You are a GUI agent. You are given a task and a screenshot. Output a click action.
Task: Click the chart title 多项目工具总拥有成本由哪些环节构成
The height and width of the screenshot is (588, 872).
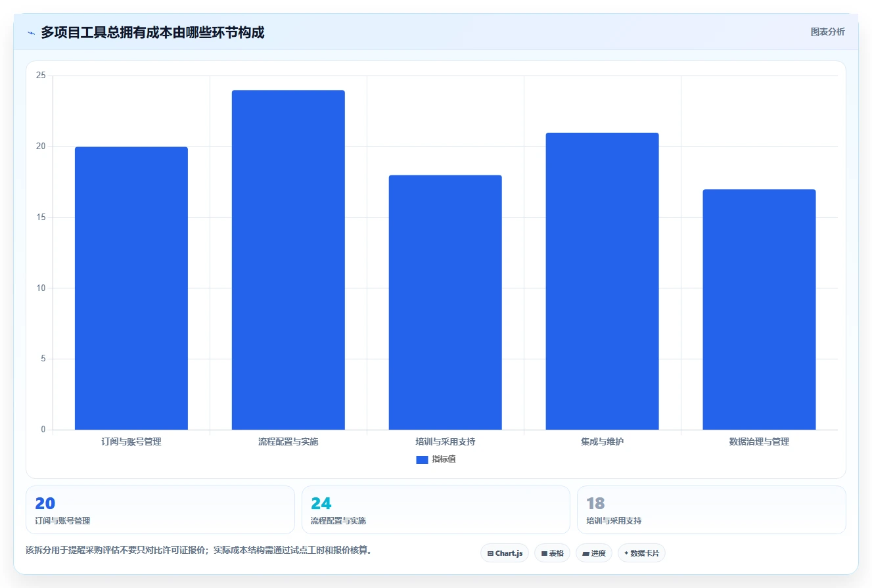pyautogui.click(x=152, y=32)
